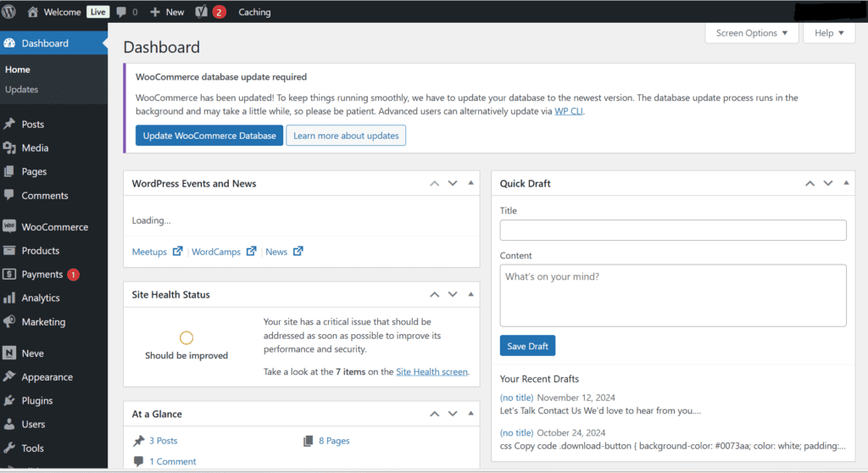Viewport: 868px width, 473px height.
Task: Open the Updates submenu item
Action: point(21,89)
